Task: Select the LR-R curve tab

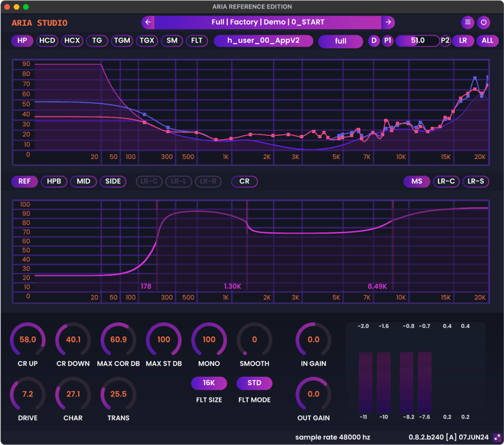Action: tap(209, 182)
